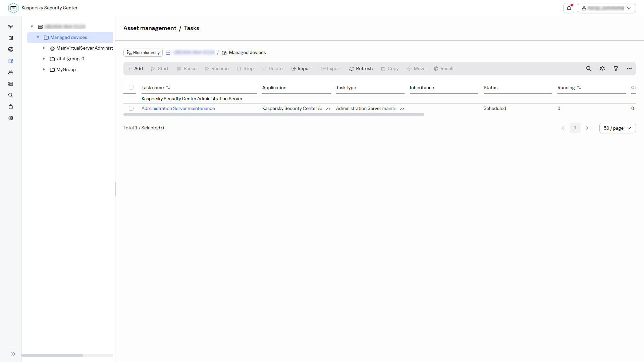Open the server stack sidebar icon

point(11,84)
